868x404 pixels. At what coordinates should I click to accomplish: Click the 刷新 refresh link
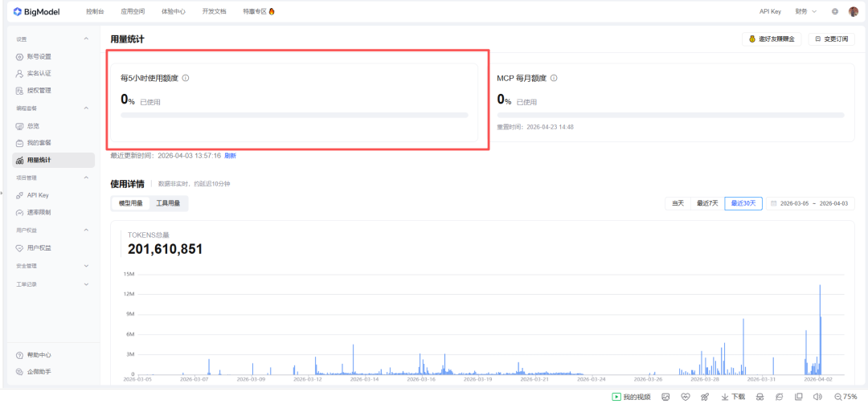230,155
